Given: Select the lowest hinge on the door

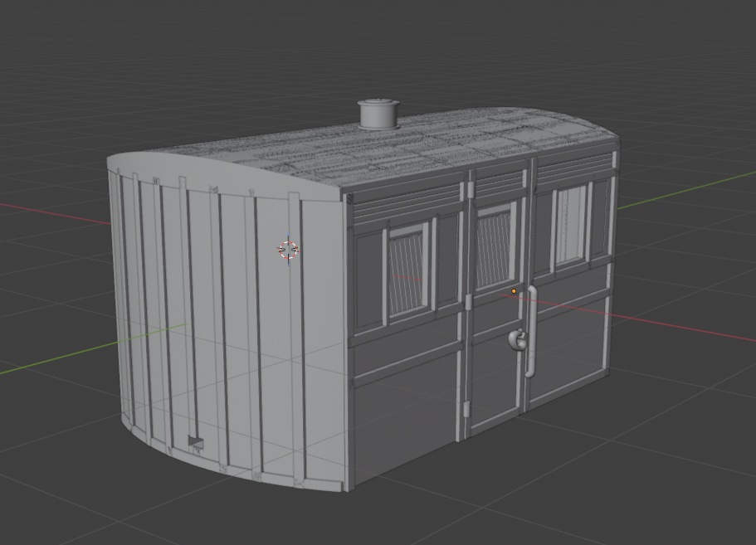Looking at the screenshot, I should [x=466, y=410].
